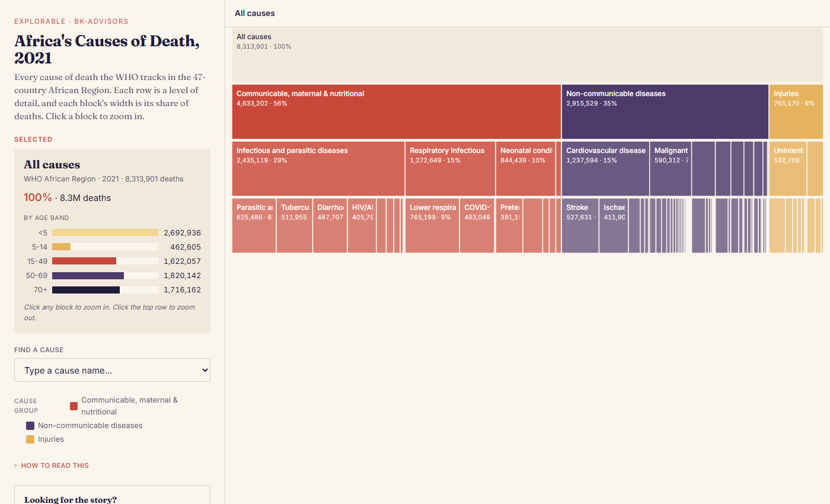Click the Looking for the story? card
The height and width of the screenshot is (504, 830).
pyautogui.click(x=112, y=495)
